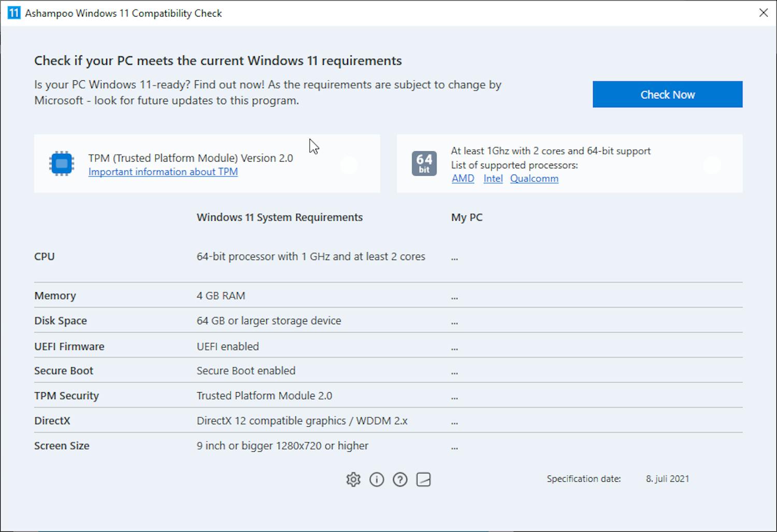Click the Windows 11 app icon in titlebar
The image size is (777, 532).
click(13, 12)
